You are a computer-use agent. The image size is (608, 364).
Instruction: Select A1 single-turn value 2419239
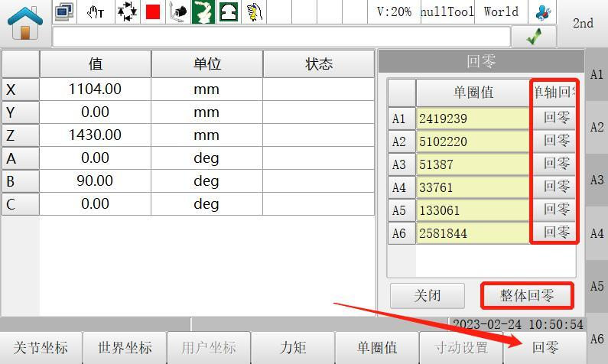coord(473,119)
